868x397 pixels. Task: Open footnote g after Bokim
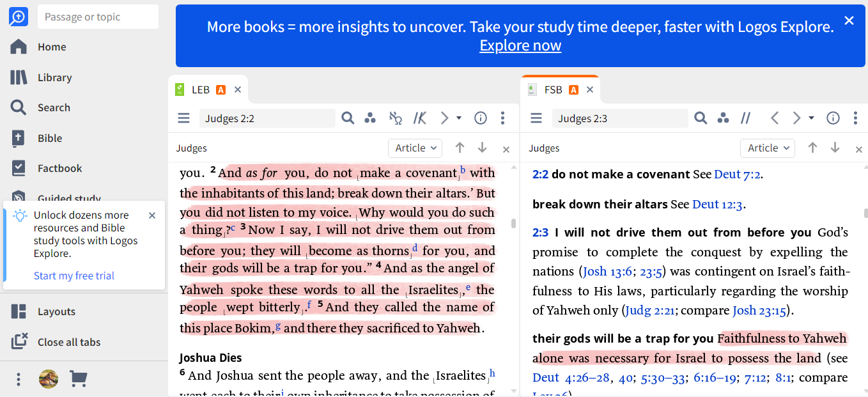tap(278, 325)
